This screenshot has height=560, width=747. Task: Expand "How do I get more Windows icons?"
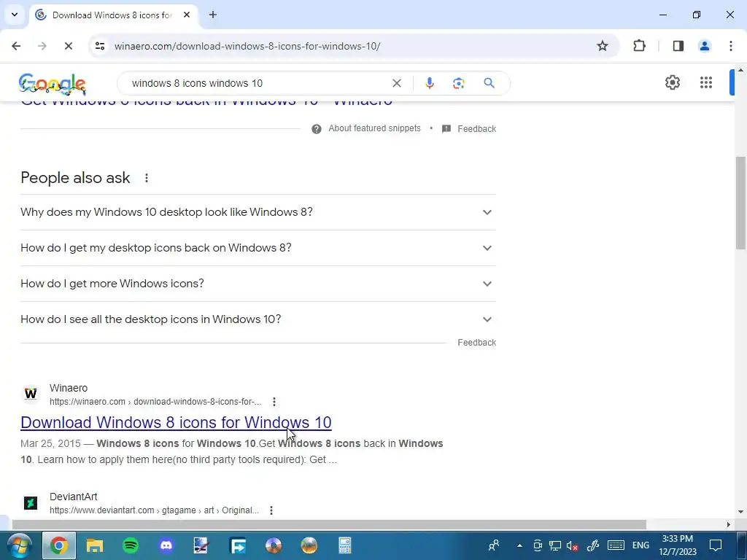point(258,284)
